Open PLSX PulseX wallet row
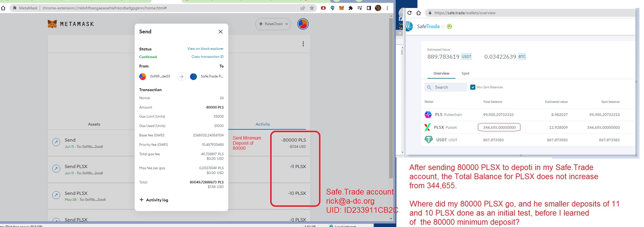The width and height of the screenshot is (644, 227). pos(528,127)
